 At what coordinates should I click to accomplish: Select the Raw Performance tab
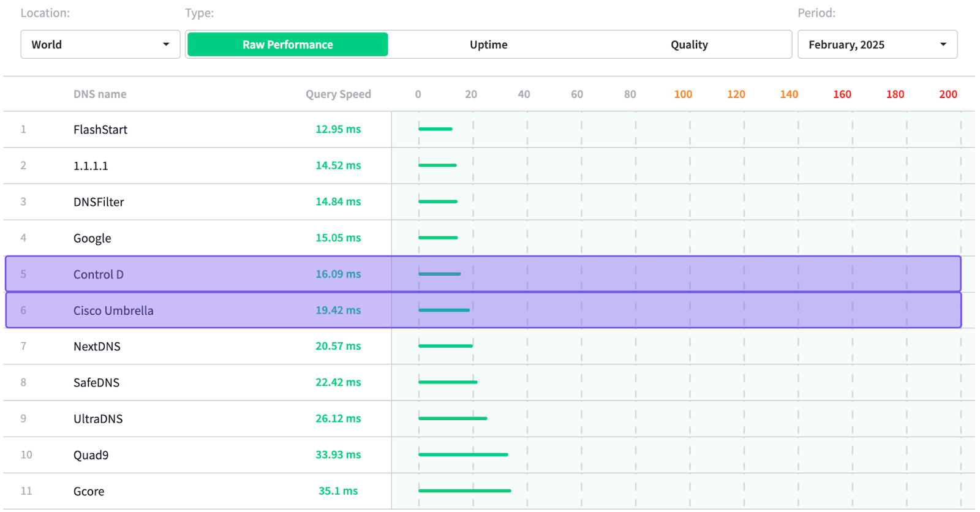pos(288,45)
